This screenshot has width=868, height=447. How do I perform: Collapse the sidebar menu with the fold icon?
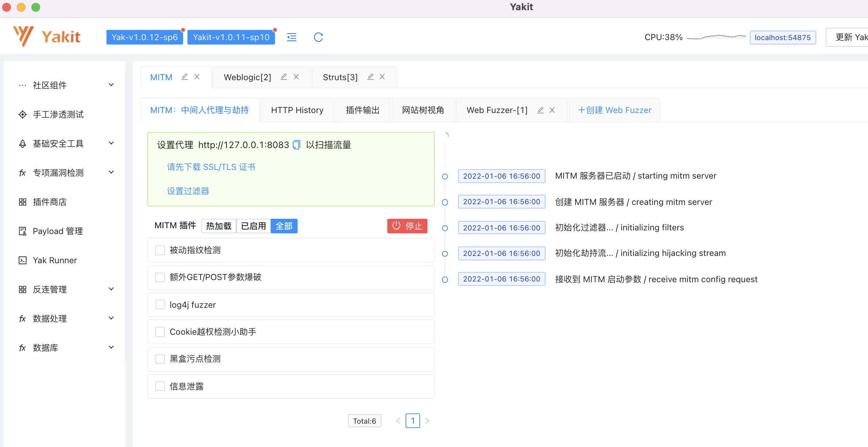(292, 37)
